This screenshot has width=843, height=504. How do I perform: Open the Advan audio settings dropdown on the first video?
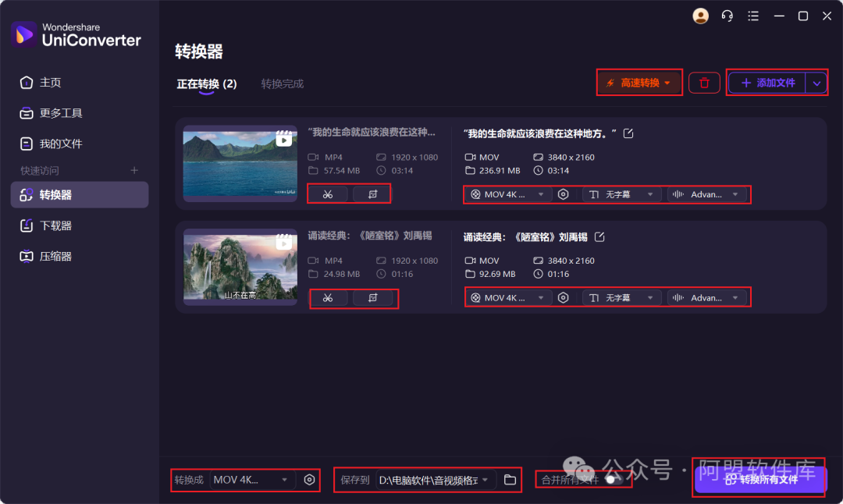[706, 194]
